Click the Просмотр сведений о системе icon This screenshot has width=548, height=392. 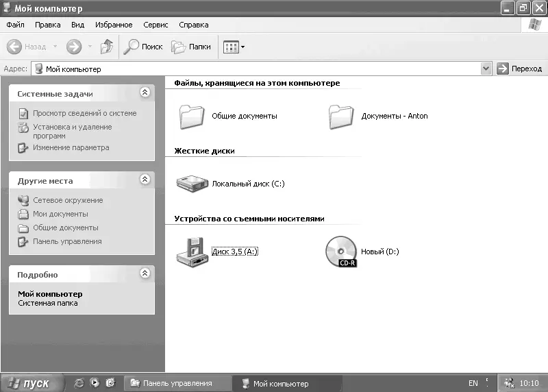(23, 114)
